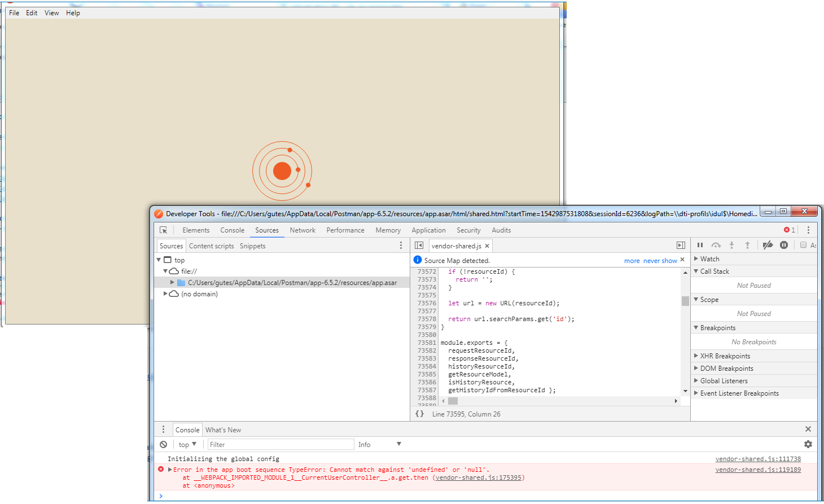The height and width of the screenshot is (504, 824).
Task: Click never show on the Source Map banner
Action: pyautogui.click(x=660, y=260)
